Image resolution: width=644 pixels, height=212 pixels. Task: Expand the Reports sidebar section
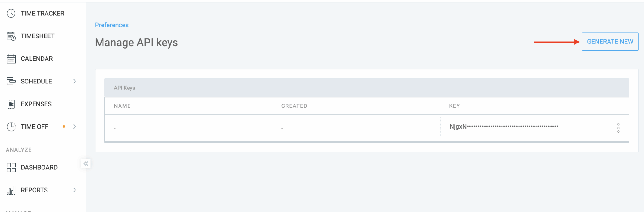[x=75, y=190]
